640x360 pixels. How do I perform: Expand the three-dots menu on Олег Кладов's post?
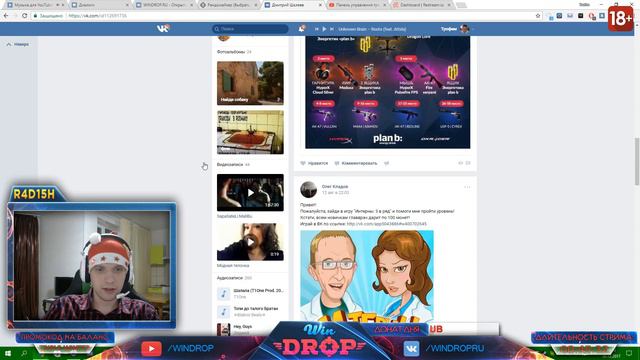click(x=467, y=187)
